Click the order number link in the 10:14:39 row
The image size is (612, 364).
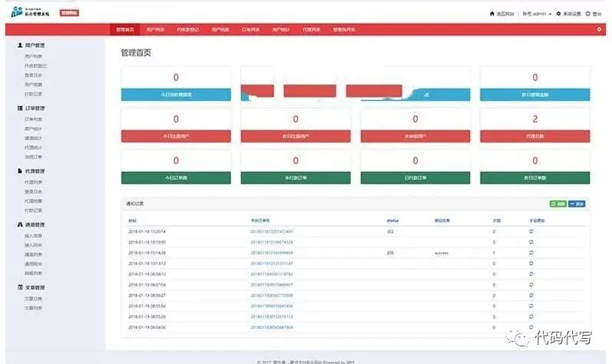click(x=272, y=253)
